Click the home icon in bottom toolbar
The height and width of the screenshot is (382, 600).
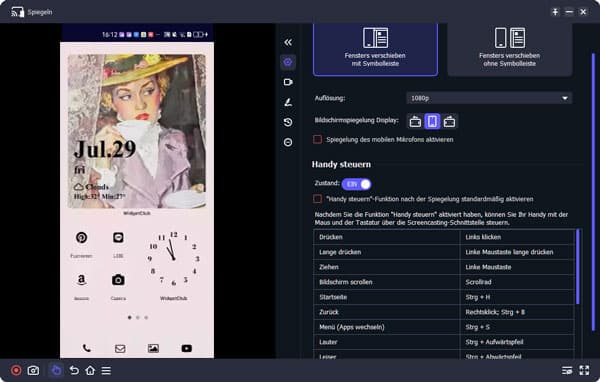click(90, 370)
